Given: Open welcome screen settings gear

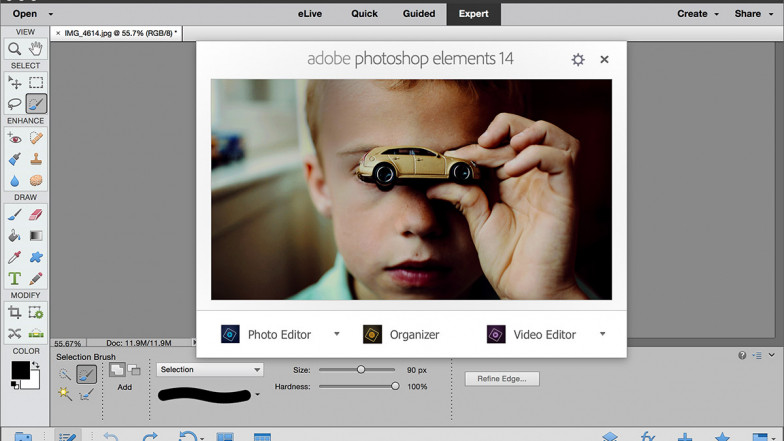Looking at the screenshot, I should click(x=578, y=60).
